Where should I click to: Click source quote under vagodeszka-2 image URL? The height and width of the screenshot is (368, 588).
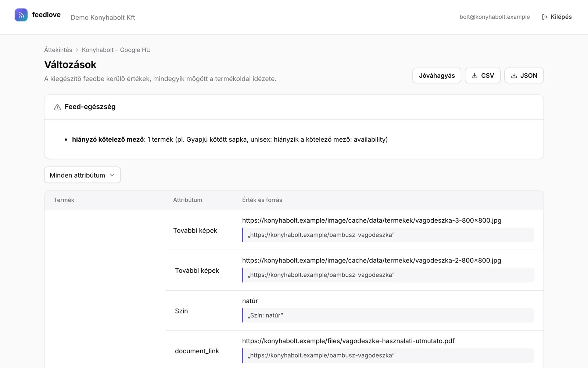(388, 275)
